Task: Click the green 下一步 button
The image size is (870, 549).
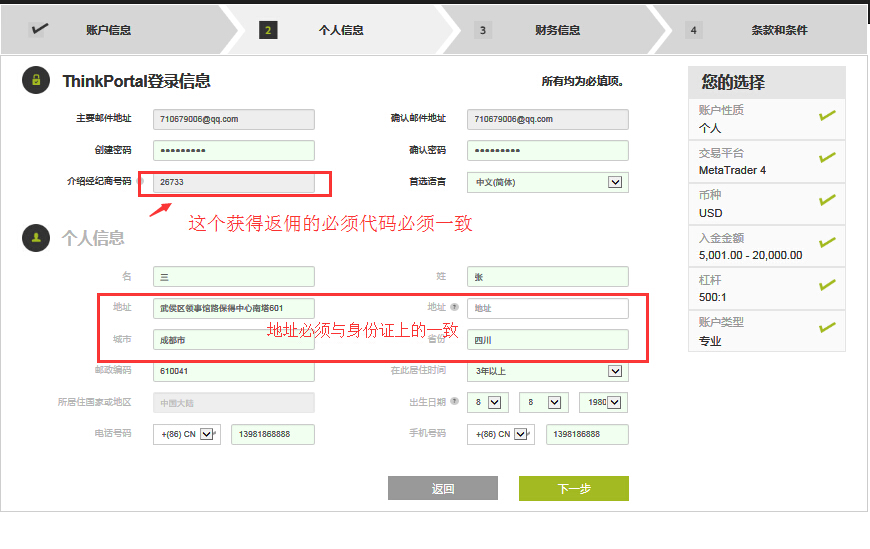Action: click(x=574, y=488)
